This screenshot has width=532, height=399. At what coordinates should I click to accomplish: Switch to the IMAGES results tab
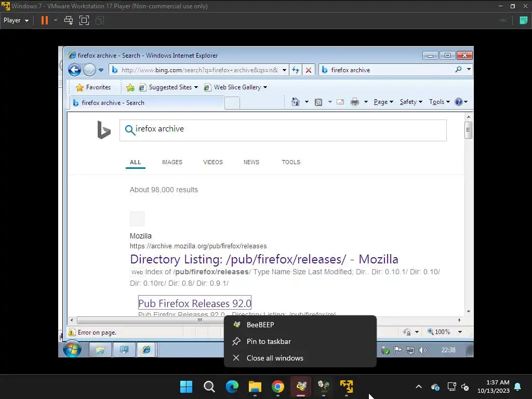click(x=172, y=162)
